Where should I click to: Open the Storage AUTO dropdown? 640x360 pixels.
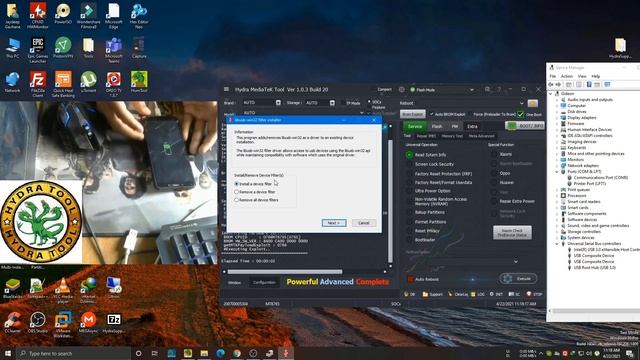pos(332,102)
